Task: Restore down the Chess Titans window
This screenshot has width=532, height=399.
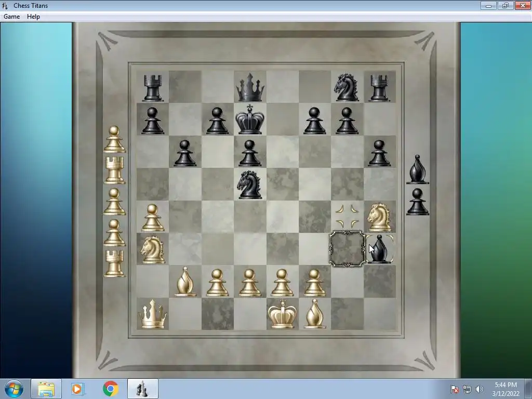Action: (506, 5)
